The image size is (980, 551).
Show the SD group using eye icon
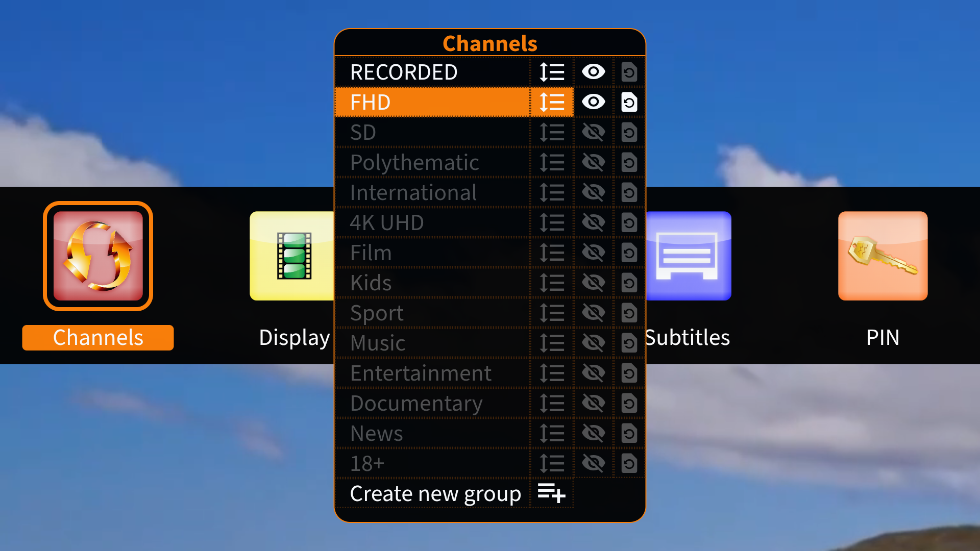pyautogui.click(x=593, y=133)
